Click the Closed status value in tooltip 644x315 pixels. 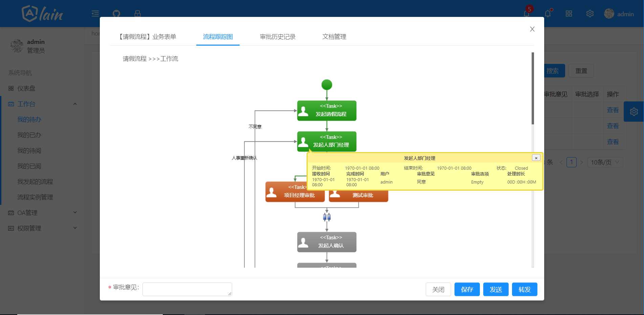(521, 168)
